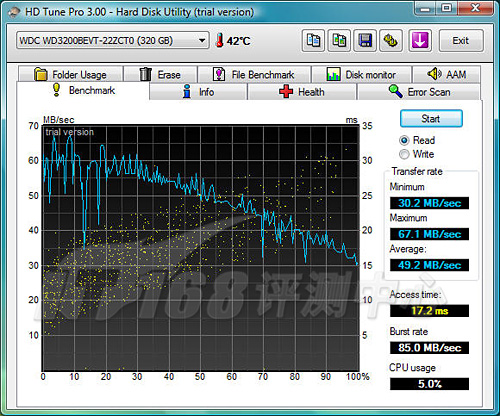Screen dimensions: 500x416
Task: Open the AAM tab
Action: coord(446,74)
